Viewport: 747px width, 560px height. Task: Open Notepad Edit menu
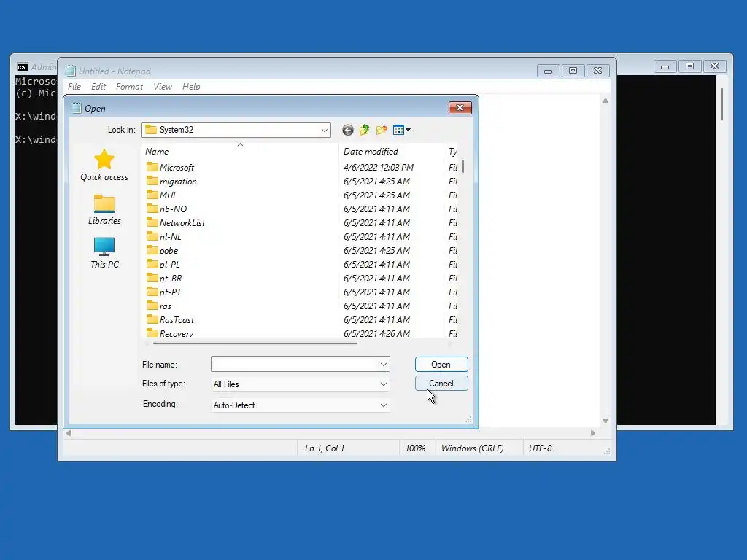pos(98,87)
